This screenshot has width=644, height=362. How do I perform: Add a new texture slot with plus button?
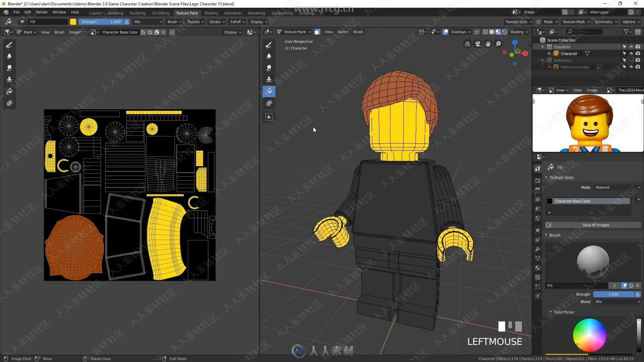[639, 199]
